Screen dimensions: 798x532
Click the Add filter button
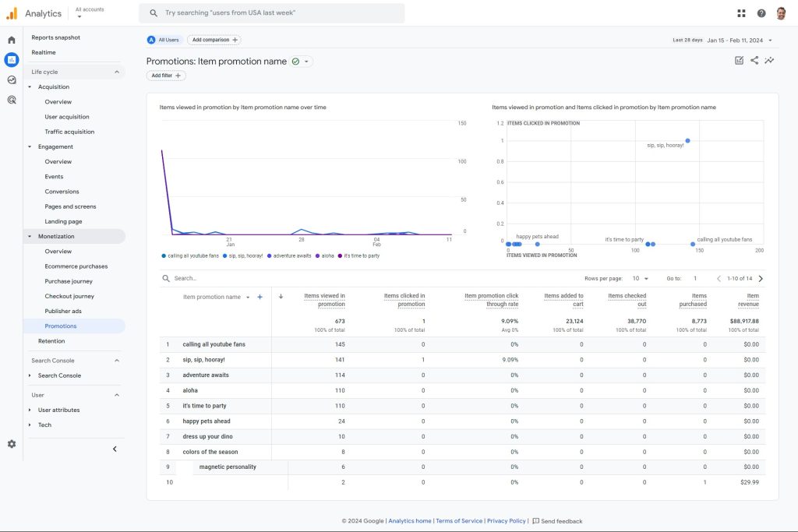166,76
